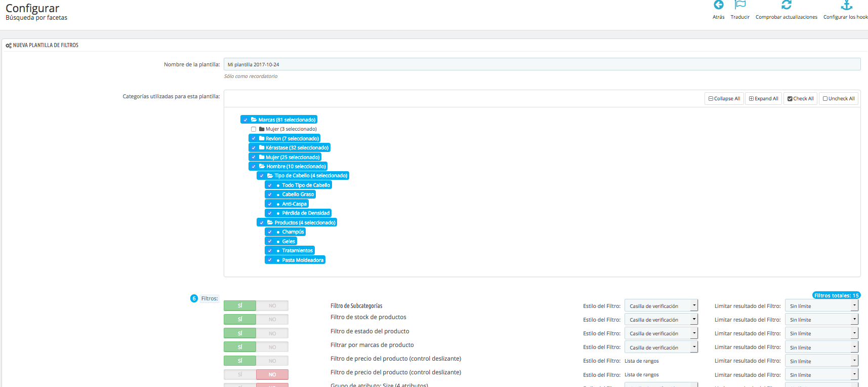Click the Nombre de la plantilla input field

tap(542, 64)
